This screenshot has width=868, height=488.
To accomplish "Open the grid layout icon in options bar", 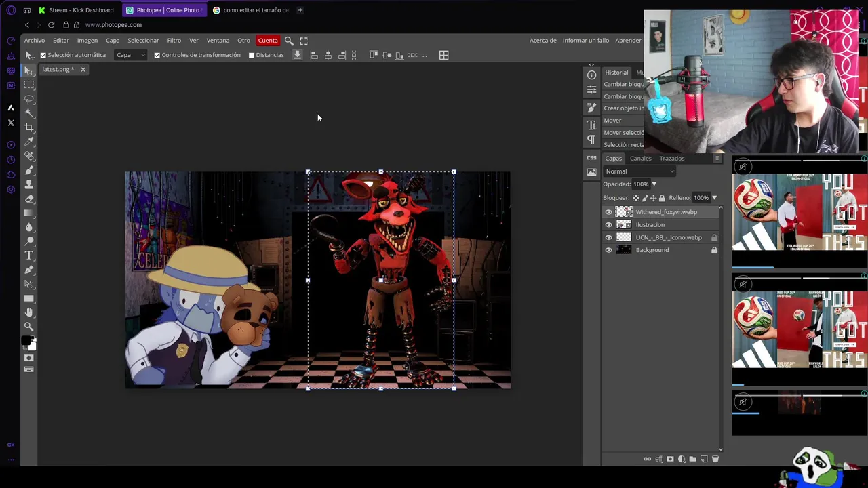I will click(x=443, y=55).
